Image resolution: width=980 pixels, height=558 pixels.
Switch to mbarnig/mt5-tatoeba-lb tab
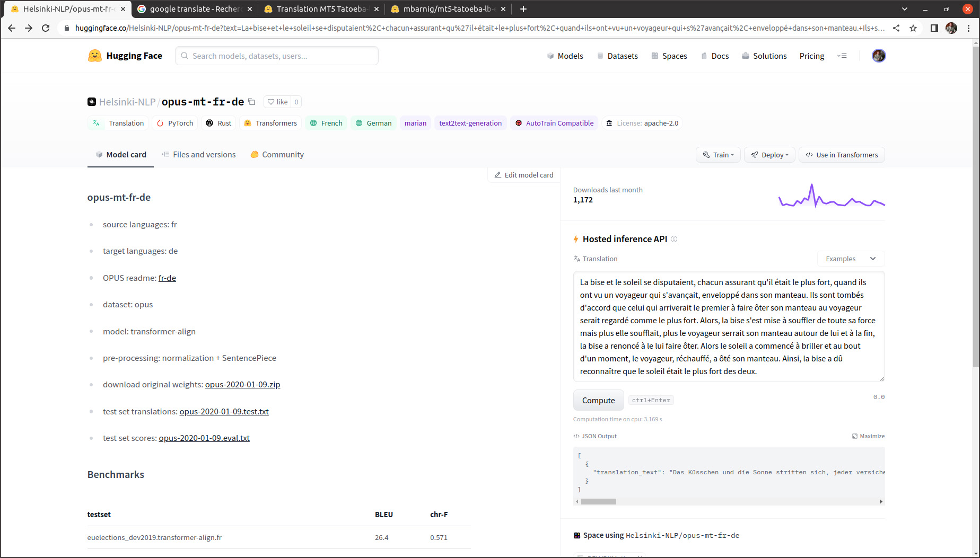(x=449, y=9)
